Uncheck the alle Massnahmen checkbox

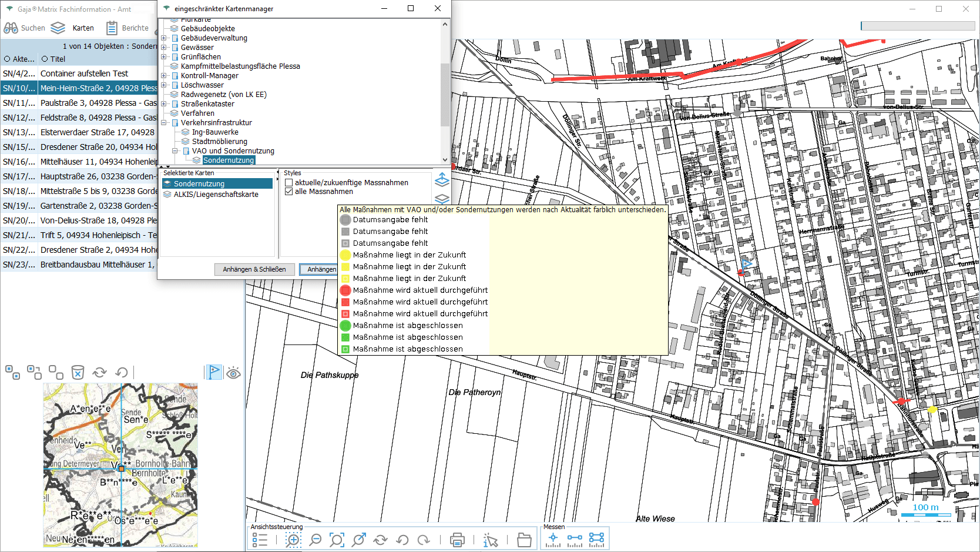tap(288, 192)
